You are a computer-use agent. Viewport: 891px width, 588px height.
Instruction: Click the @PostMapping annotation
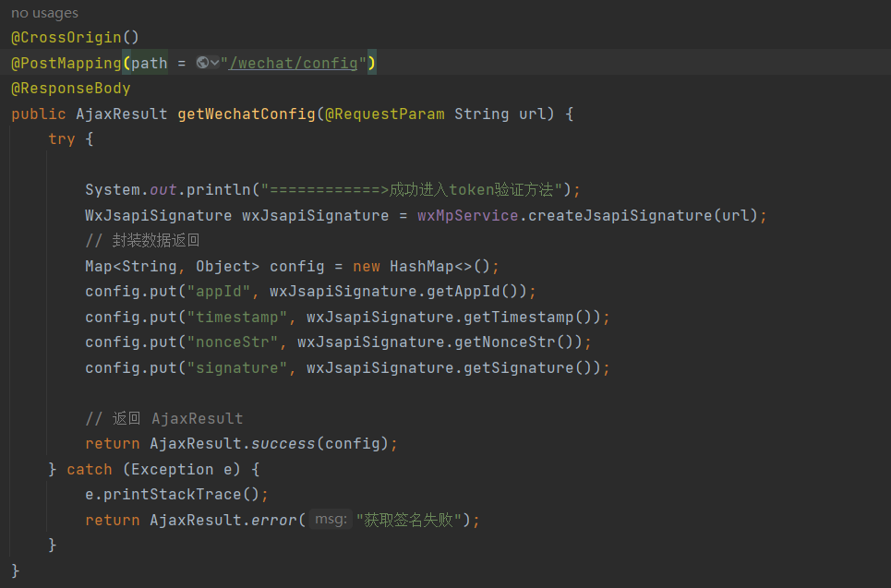click(66, 63)
